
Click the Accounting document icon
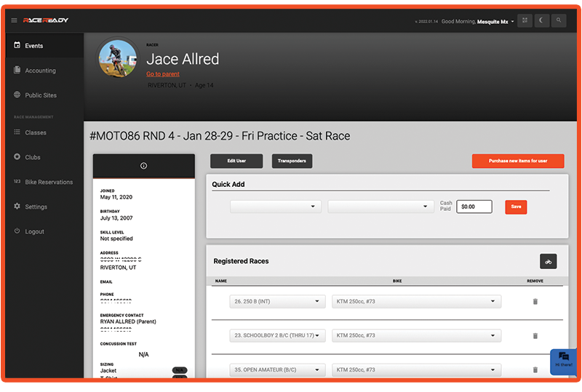pyautogui.click(x=17, y=70)
